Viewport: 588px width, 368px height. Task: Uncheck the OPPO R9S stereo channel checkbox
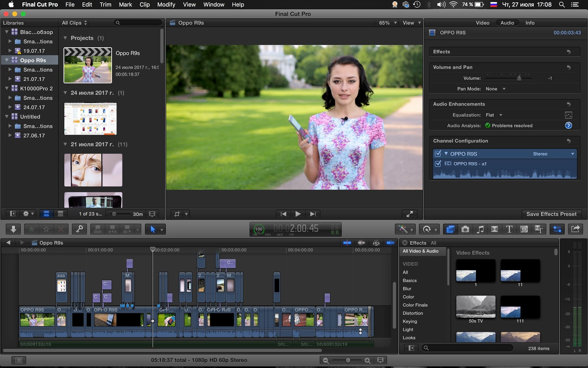(438, 154)
